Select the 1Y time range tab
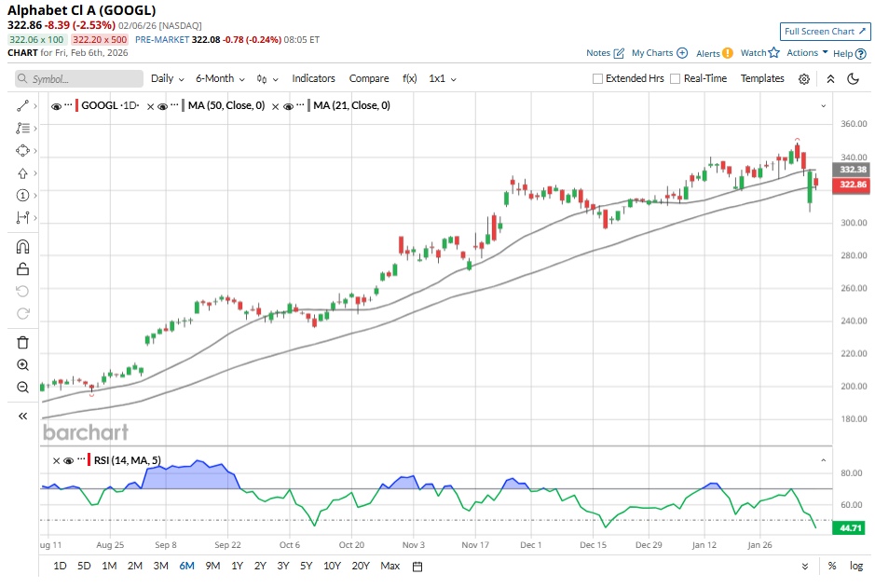 point(237,566)
